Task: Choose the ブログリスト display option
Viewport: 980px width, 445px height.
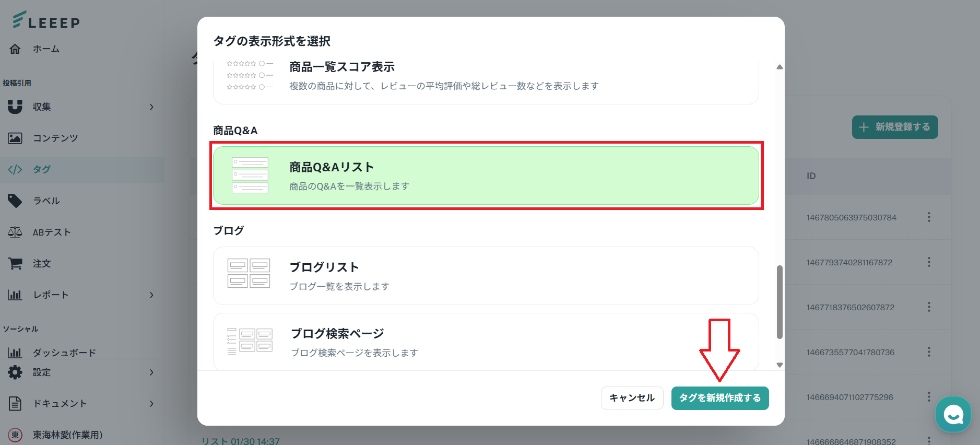Action: pyautogui.click(x=486, y=276)
